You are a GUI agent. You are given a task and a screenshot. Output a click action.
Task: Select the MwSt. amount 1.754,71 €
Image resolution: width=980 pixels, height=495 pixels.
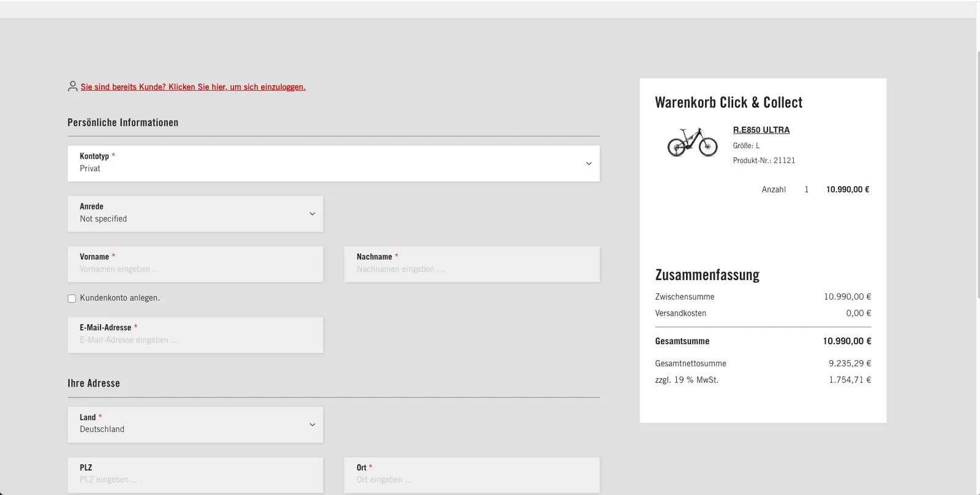point(850,380)
